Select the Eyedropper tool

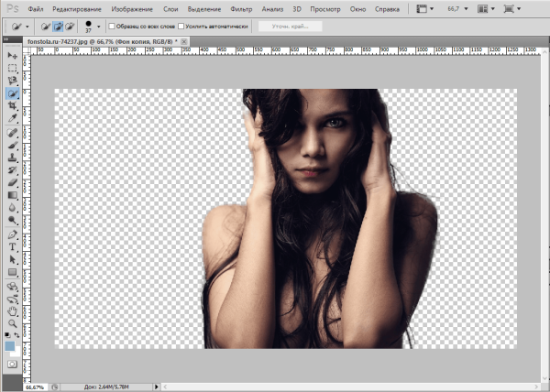13,119
